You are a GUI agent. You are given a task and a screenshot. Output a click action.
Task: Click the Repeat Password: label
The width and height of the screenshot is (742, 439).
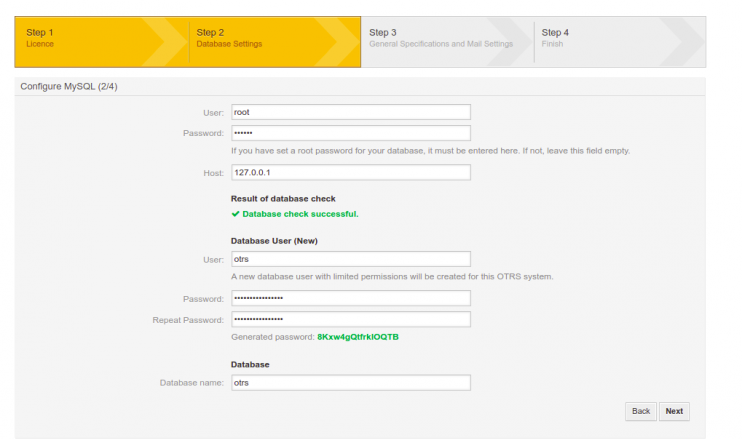pos(187,319)
